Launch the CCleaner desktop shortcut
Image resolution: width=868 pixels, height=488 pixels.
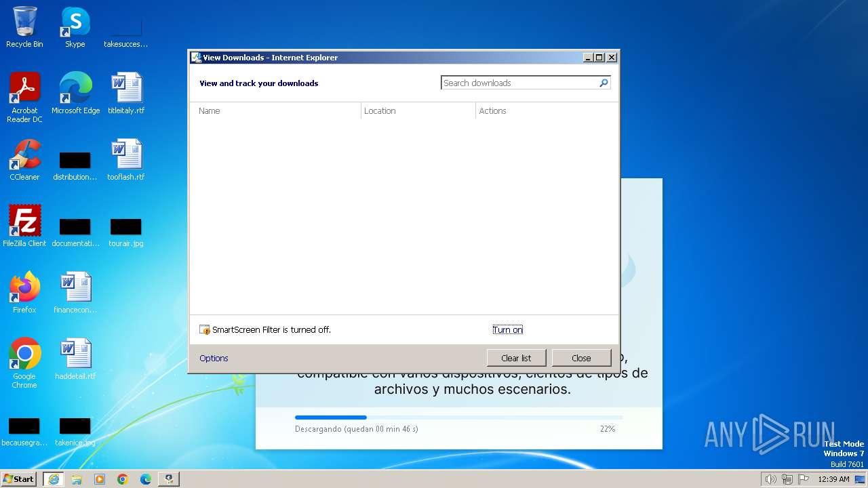(x=24, y=160)
